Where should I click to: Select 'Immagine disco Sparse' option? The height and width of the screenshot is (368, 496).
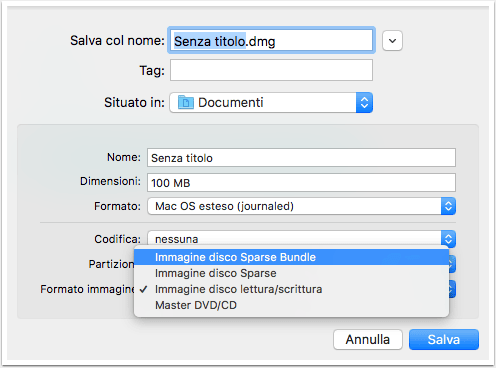291,273
